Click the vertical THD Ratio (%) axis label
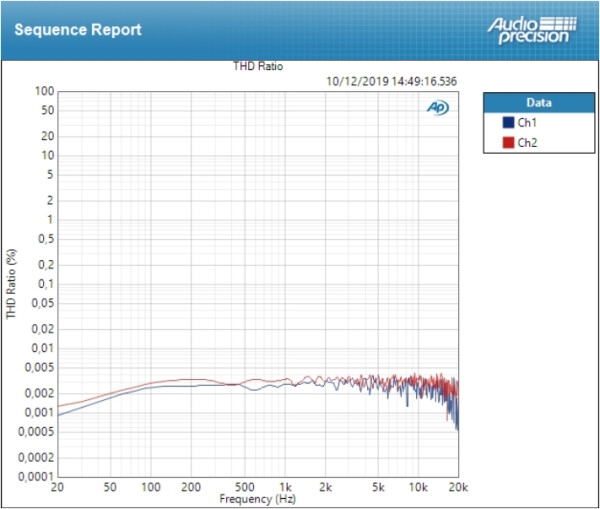 12,283
